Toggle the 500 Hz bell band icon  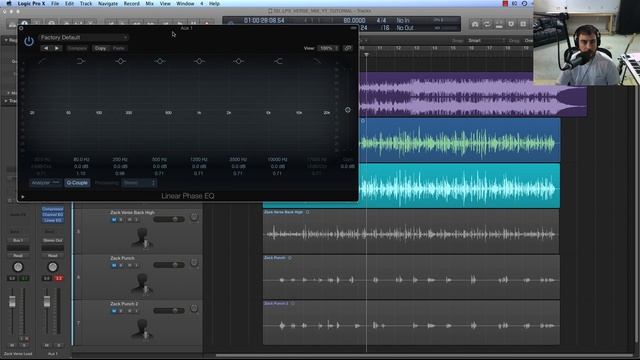160,61
